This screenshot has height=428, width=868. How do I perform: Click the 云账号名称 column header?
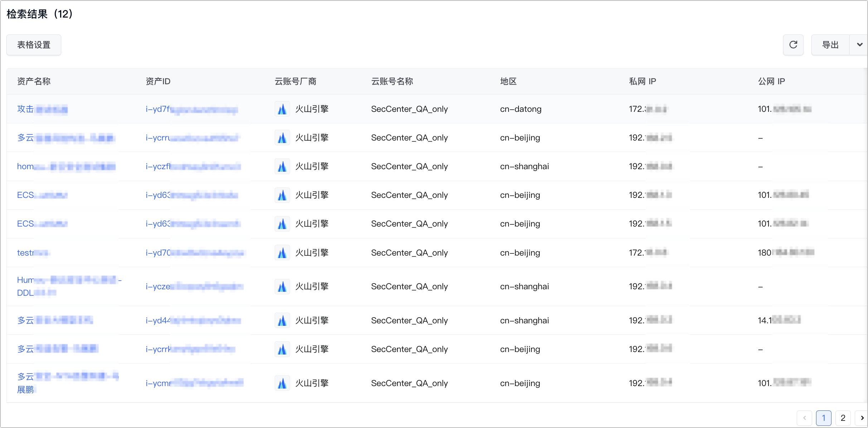392,81
